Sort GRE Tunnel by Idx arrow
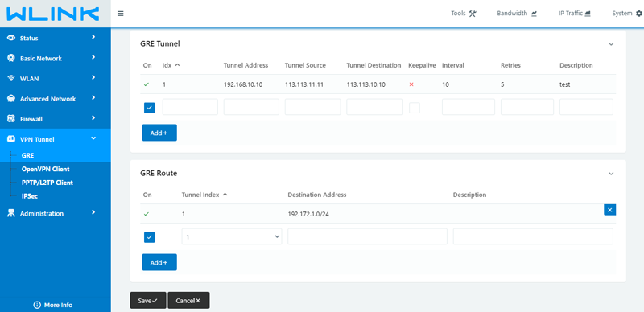644x312 pixels. coord(177,65)
